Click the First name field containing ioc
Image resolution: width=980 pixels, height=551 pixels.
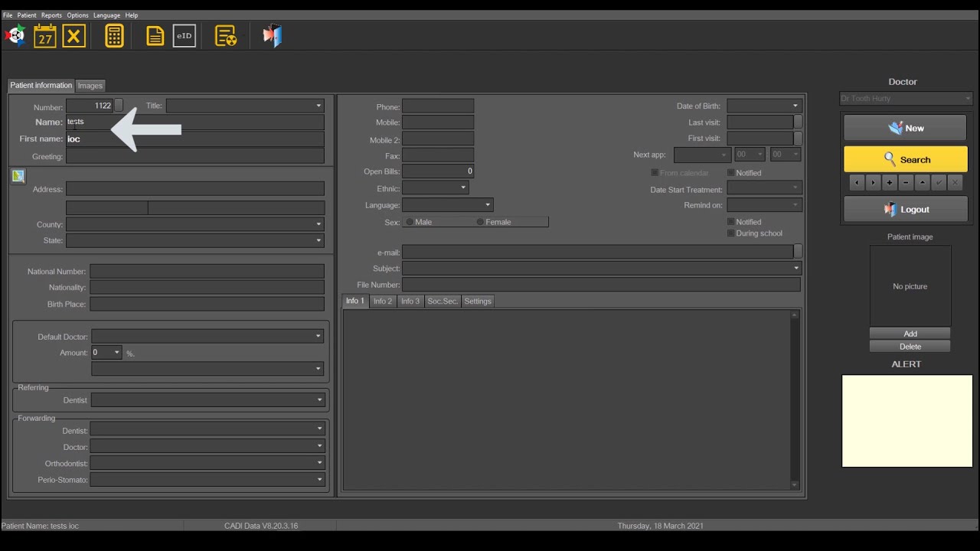(195, 139)
